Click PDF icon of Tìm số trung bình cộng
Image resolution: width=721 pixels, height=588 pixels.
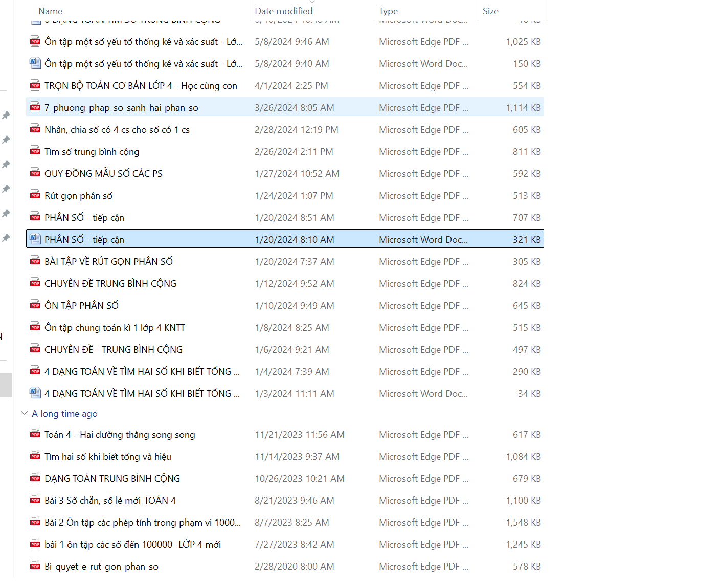tap(35, 151)
